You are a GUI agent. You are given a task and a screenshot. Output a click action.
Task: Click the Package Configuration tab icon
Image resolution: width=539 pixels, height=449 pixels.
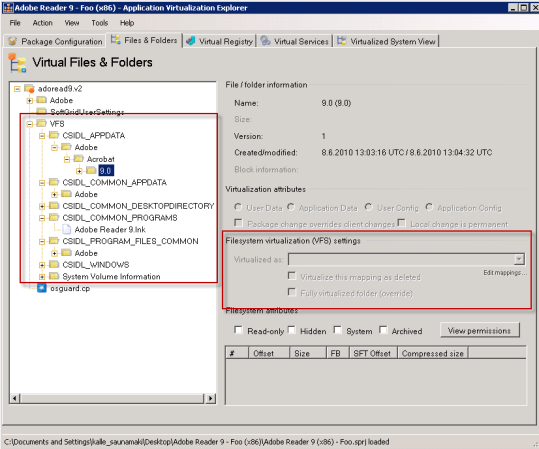(x=12, y=41)
